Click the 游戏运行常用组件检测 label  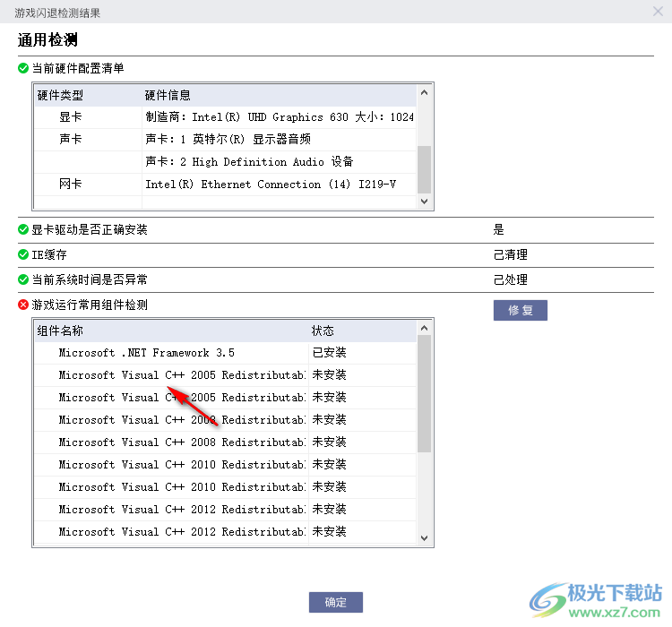tap(90, 305)
